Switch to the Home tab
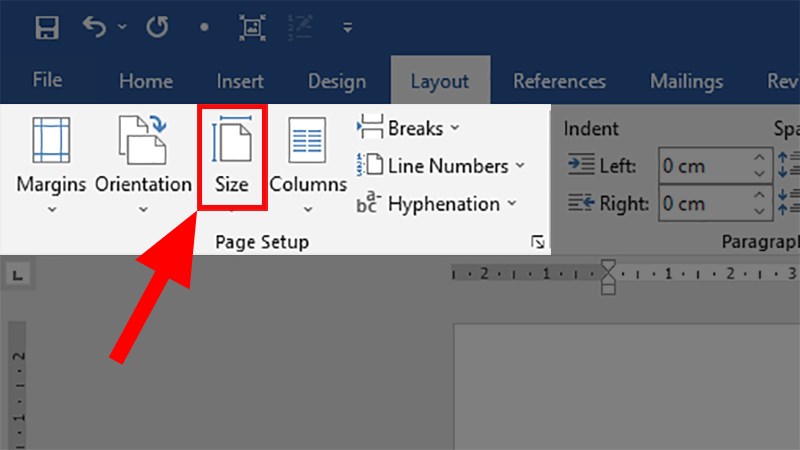The image size is (800, 450). click(x=146, y=81)
